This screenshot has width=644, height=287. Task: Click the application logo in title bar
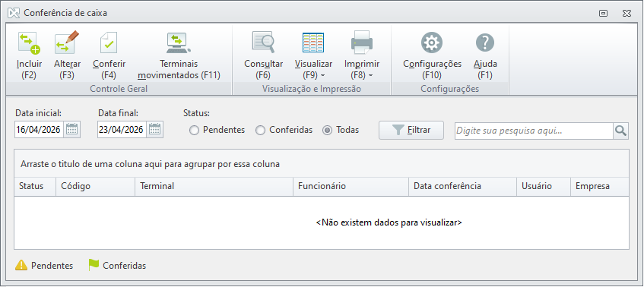click(x=14, y=13)
